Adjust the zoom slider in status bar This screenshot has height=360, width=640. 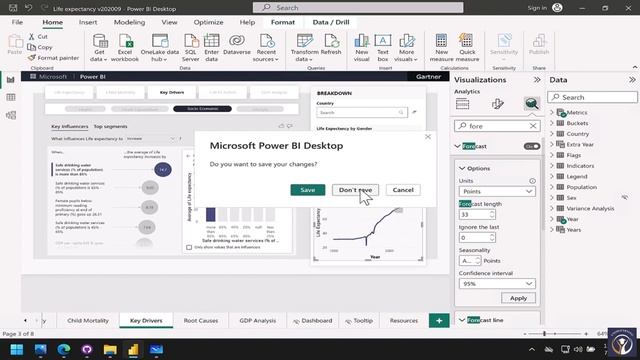(544, 334)
